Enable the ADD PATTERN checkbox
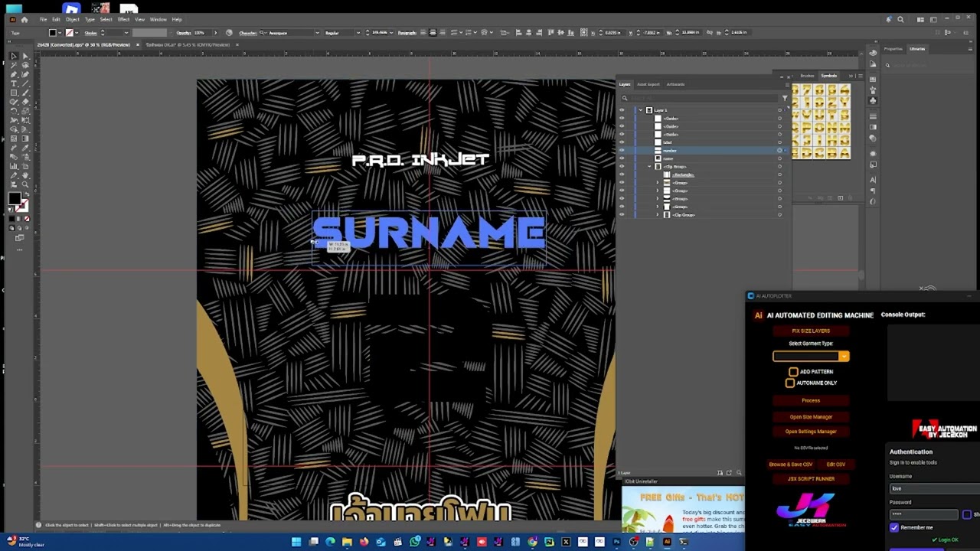This screenshot has width=980, height=551. click(793, 371)
